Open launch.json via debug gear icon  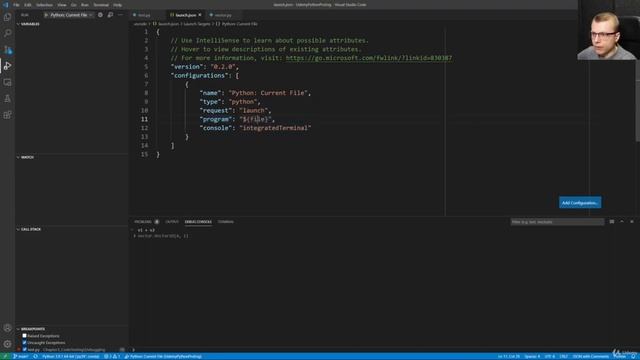point(100,15)
